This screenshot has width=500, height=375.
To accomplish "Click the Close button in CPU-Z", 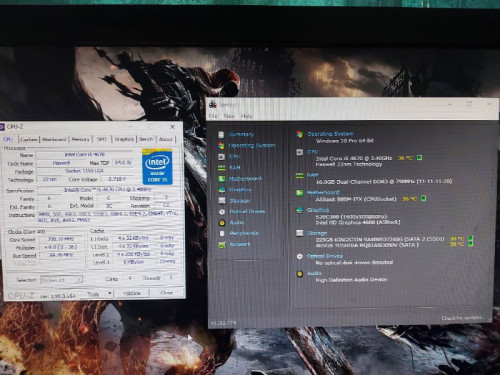I will [x=166, y=293].
